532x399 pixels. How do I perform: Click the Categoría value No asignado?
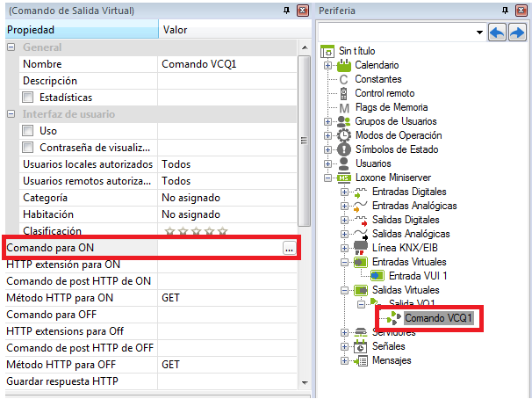[x=227, y=198]
